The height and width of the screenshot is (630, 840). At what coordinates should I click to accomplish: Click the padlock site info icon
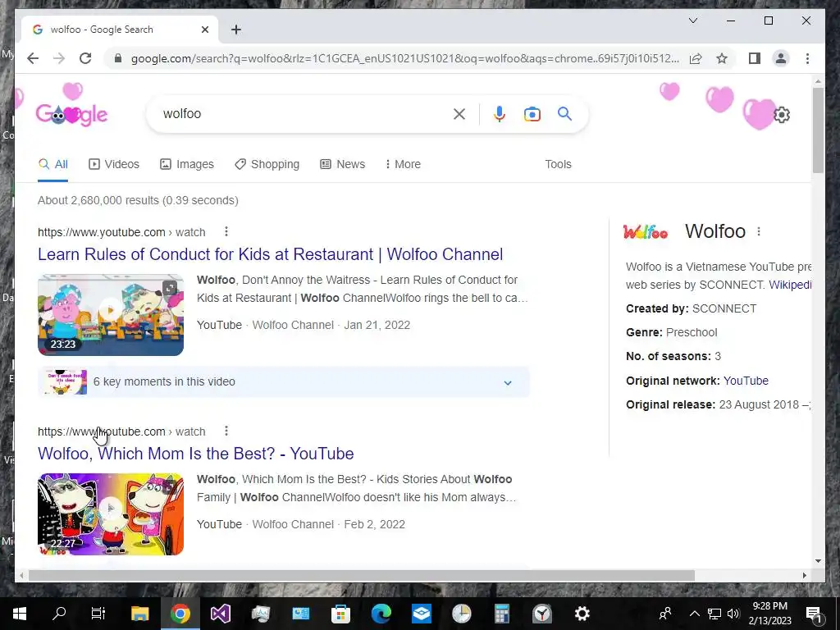118,58
